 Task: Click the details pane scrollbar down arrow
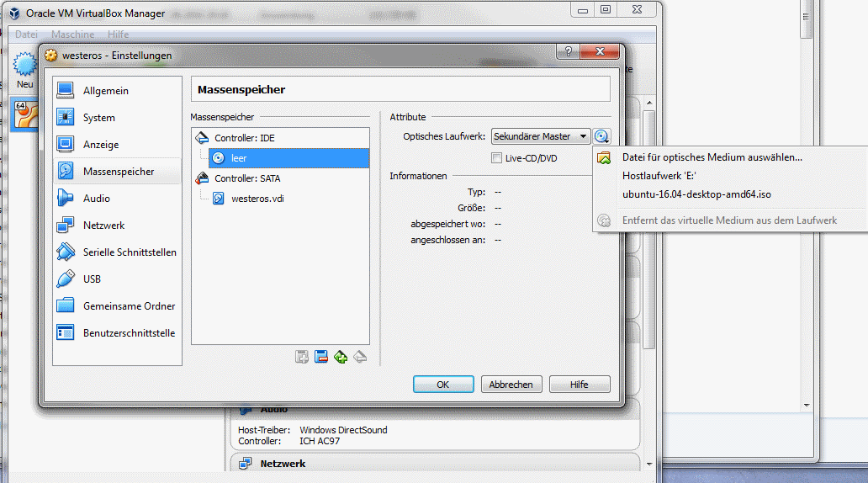[649, 464]
